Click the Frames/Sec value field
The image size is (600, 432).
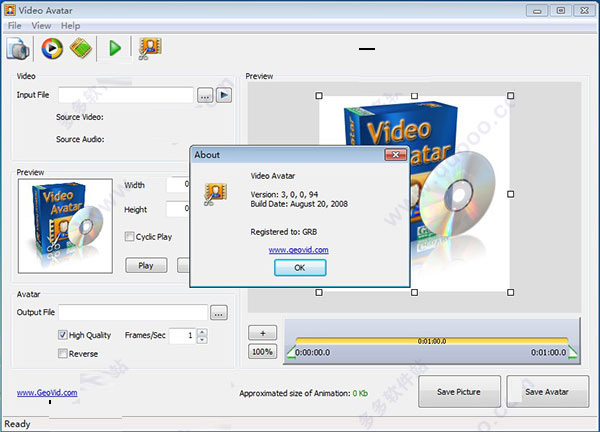coord(183,336)
